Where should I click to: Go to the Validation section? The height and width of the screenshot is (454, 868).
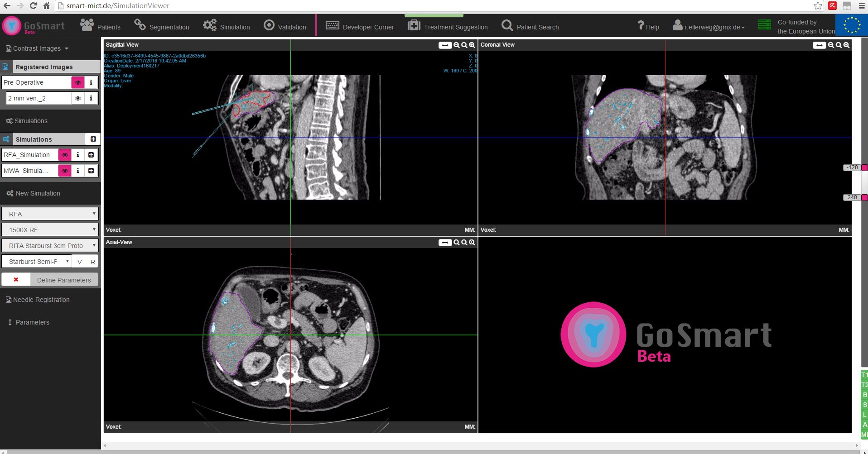coord(285,26)
